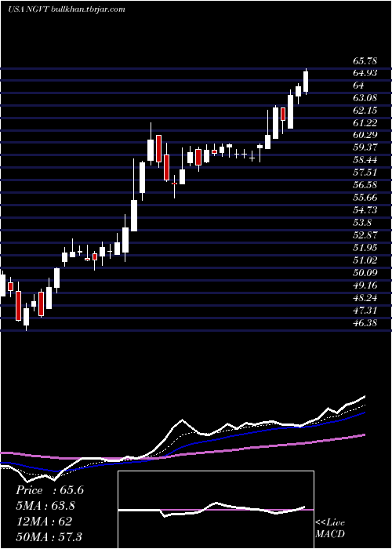Click the 62.15 price axis label
The width and height of the screenshot is (392, 549).
pos(365,111)
